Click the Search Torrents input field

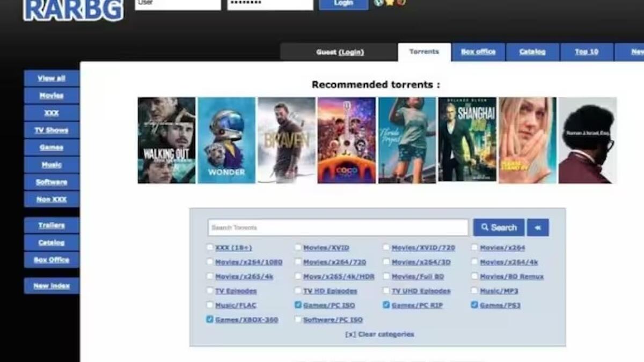pos(338,227)
